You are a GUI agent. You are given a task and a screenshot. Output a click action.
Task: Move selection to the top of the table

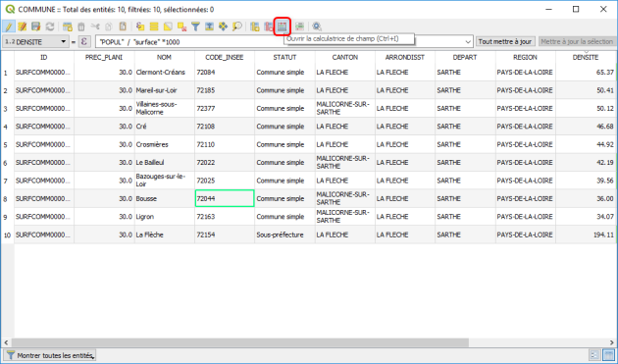pos(209,26)
